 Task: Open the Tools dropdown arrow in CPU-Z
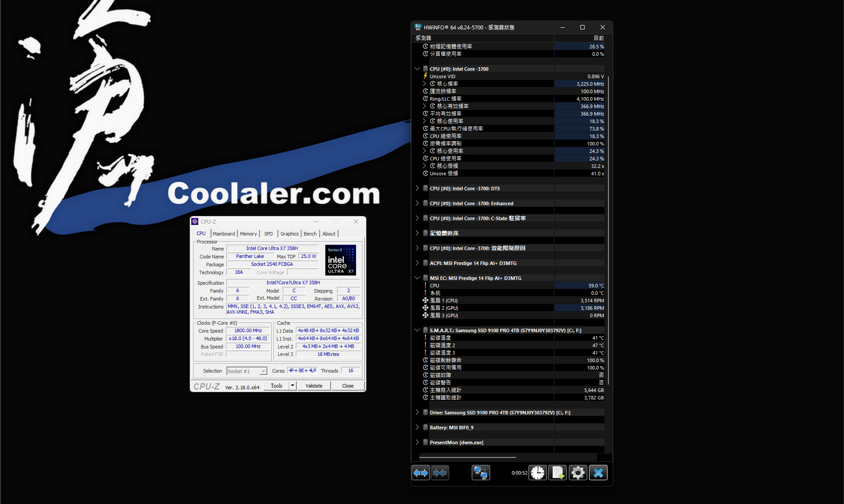pyautogui.click(x=292, y=386)
